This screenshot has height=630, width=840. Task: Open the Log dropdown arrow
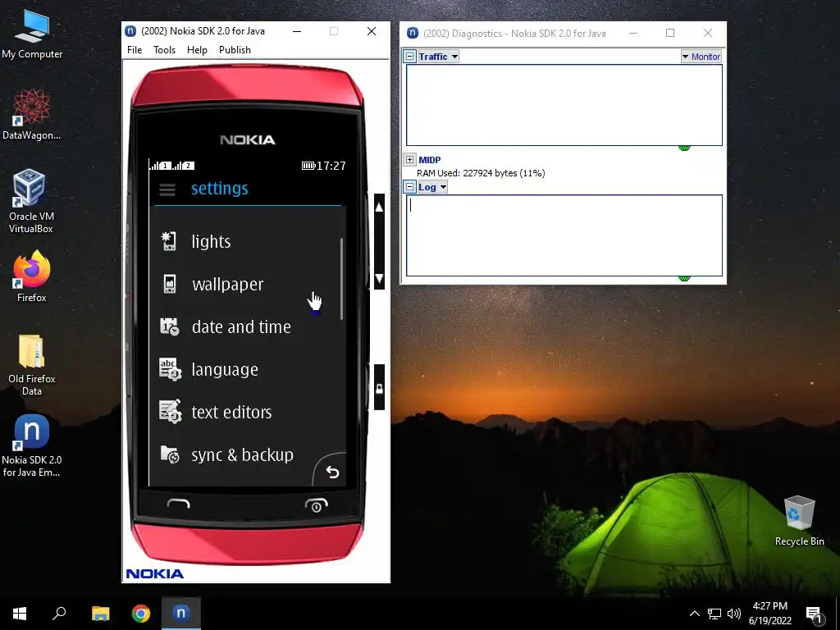click(443, 187)
